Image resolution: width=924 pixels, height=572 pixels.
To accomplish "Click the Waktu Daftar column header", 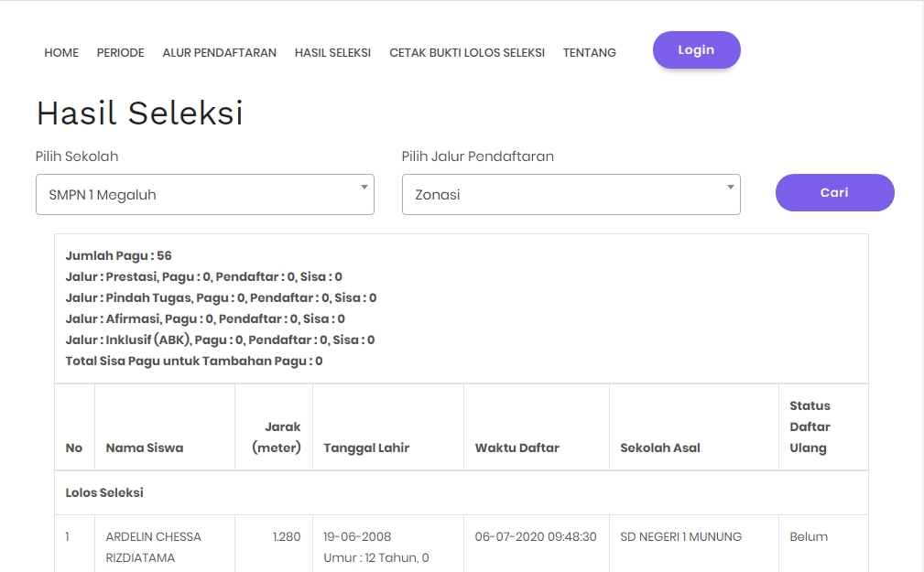I will [516, 448].
